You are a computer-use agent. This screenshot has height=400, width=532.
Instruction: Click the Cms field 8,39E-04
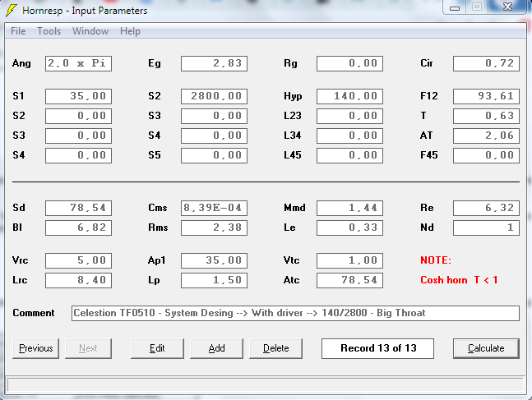214,208
